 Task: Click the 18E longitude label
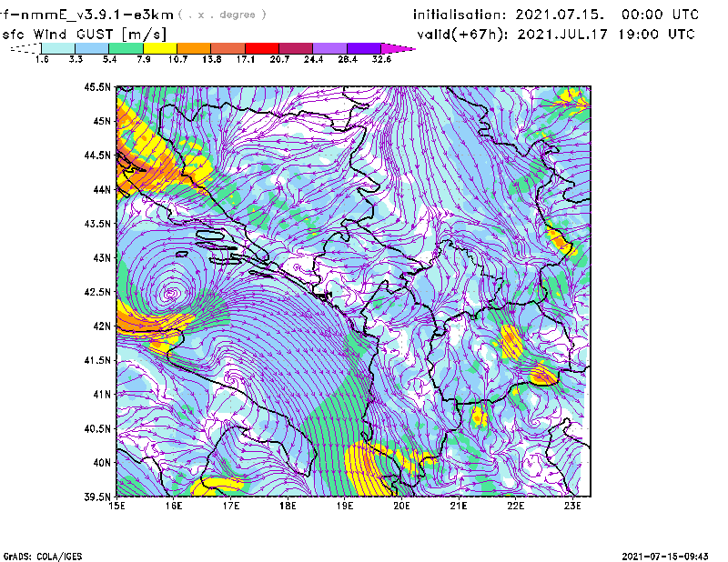[288, 506]
